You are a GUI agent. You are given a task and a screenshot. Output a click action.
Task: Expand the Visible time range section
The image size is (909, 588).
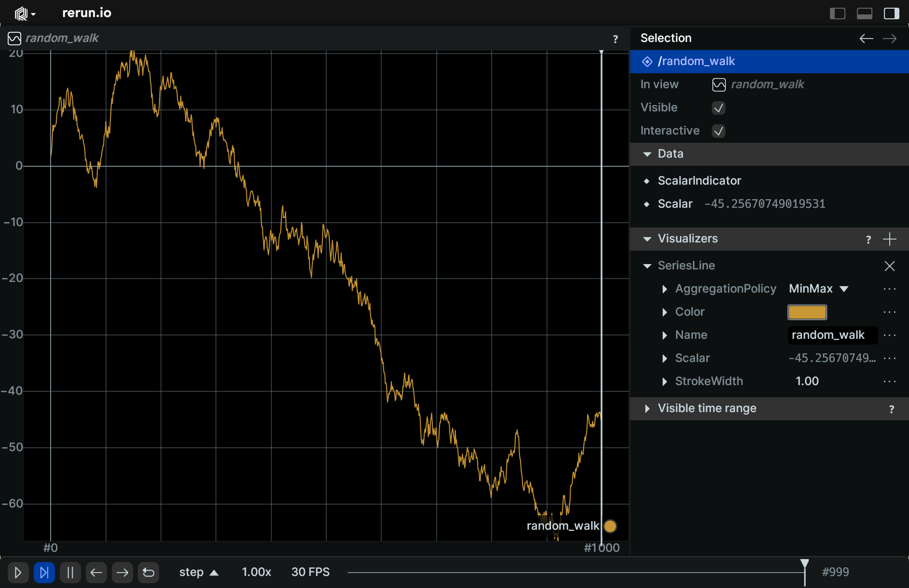tap(647, 409)
